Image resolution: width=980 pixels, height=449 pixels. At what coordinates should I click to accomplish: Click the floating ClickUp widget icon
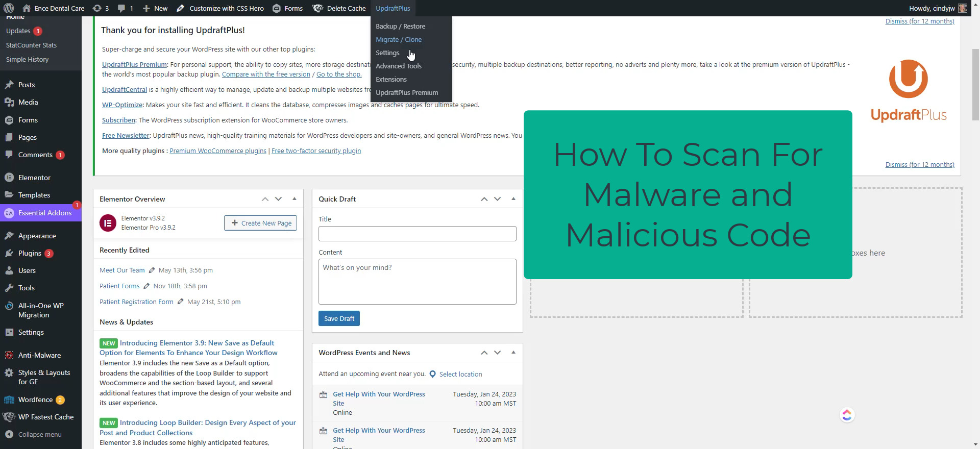point(847,415)
